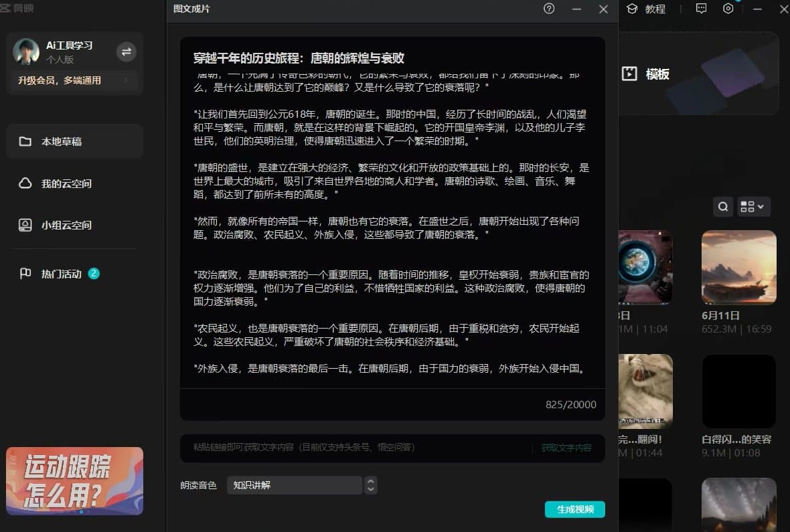The height and width of the screenshot is (532, 790).
Task: Click the 获取文字内容 link
Action: [567, 448]
